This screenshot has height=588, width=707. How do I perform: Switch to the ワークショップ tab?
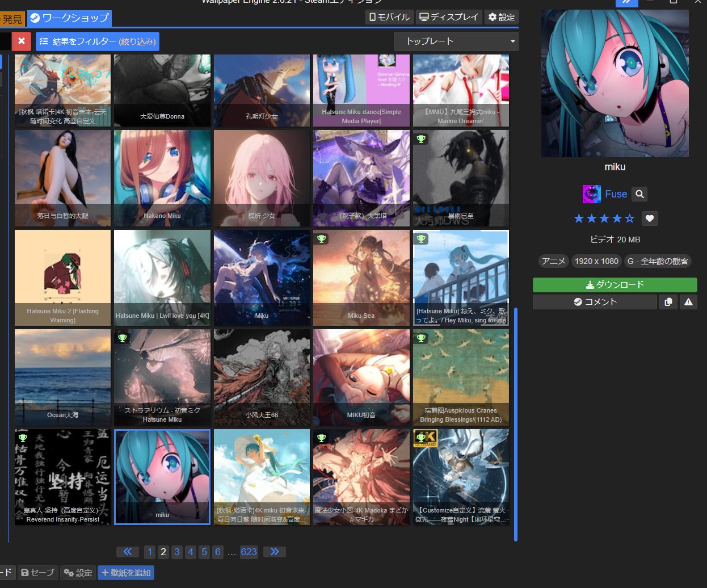[69, 18]
